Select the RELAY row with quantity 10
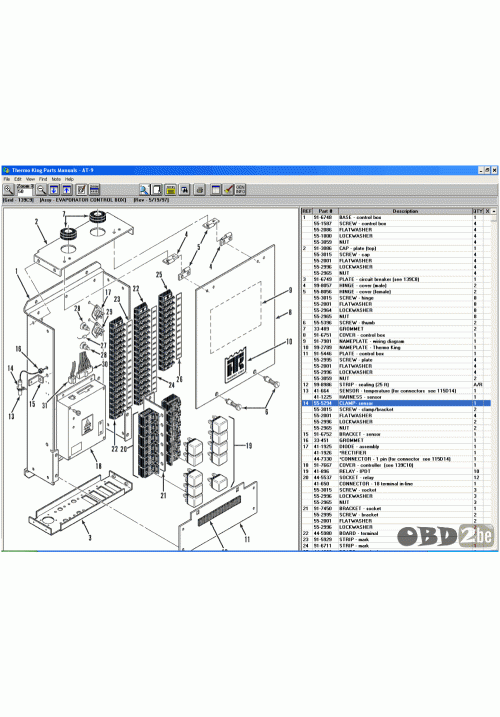This screenshot has width=500, height=717. tap(396, 471)
